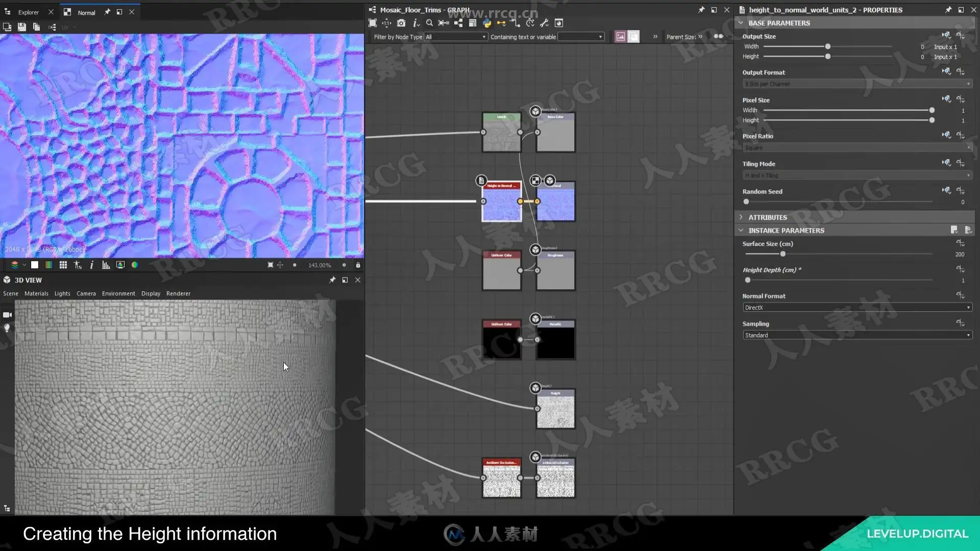Adjust the Surface Size slider handle
The width and height of the screenshot is (980, 551).
[782, 254]
